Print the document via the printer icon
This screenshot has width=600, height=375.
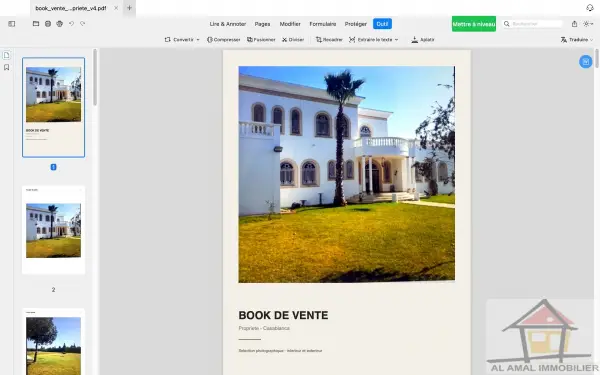(59, 24)
